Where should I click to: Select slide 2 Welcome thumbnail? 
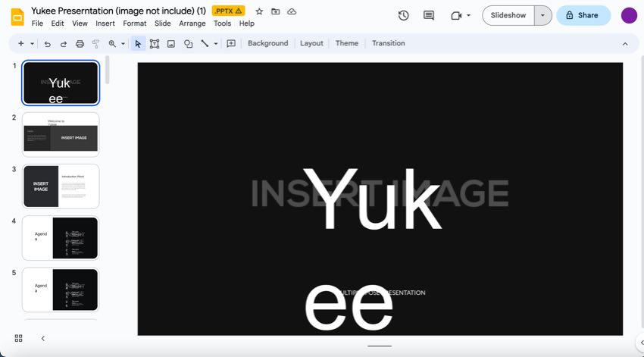coord(61,134)
